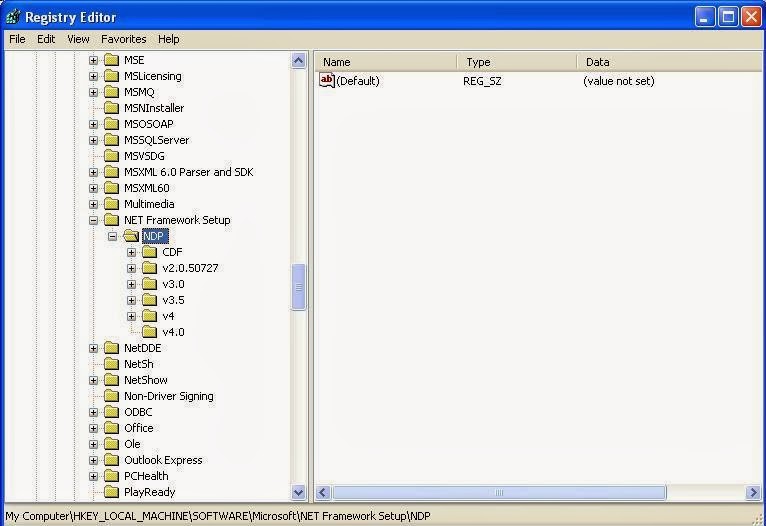Click the tree pane vertical scrollbar thumb
This screenshot has height=526, width=766.
point(298,287)
